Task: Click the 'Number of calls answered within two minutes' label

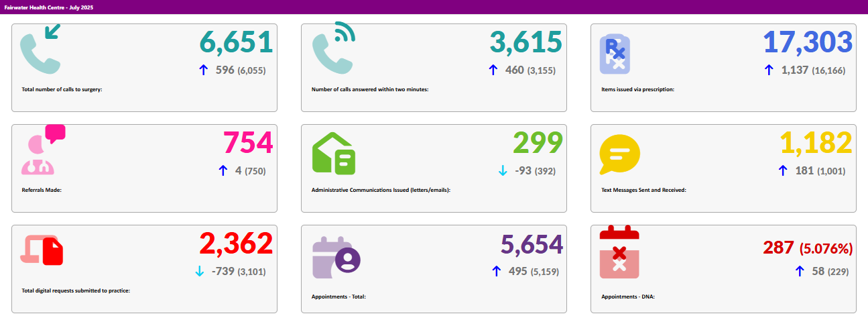Action: (369, 89)
